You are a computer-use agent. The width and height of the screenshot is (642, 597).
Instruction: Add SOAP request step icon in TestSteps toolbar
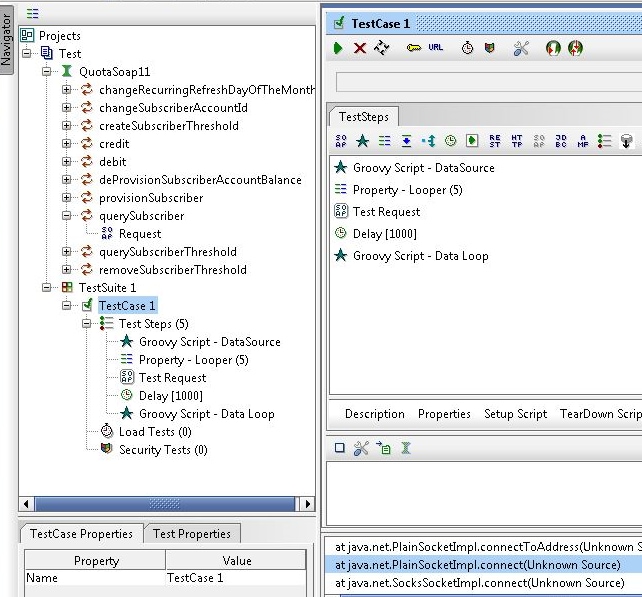(x=341, y=141)
